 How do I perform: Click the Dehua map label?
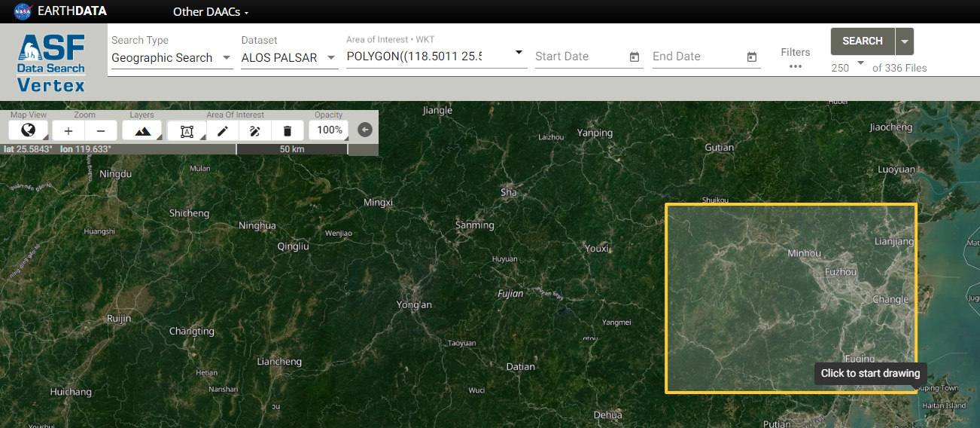click(608, 415)
